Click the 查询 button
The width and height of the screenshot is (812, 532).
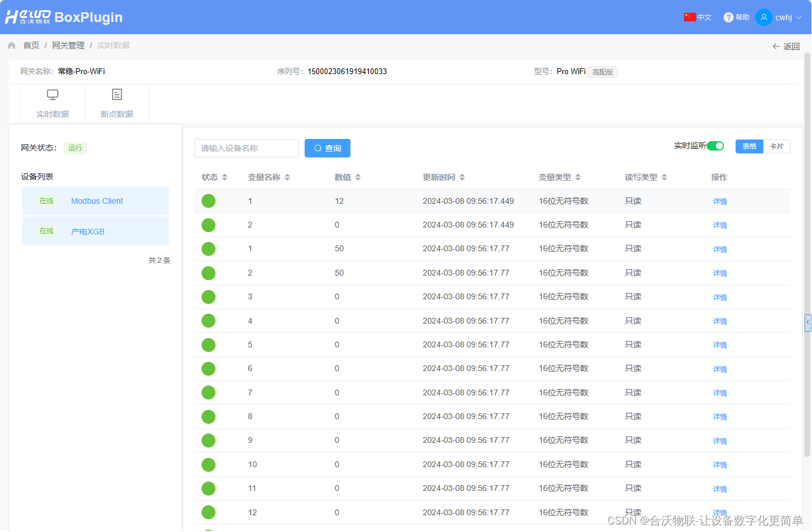327,148
